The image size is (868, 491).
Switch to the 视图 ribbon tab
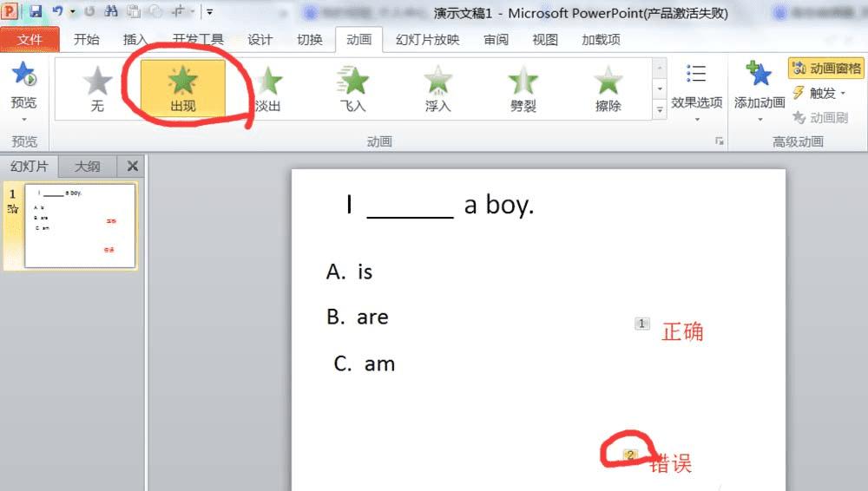tap(545, 39)
